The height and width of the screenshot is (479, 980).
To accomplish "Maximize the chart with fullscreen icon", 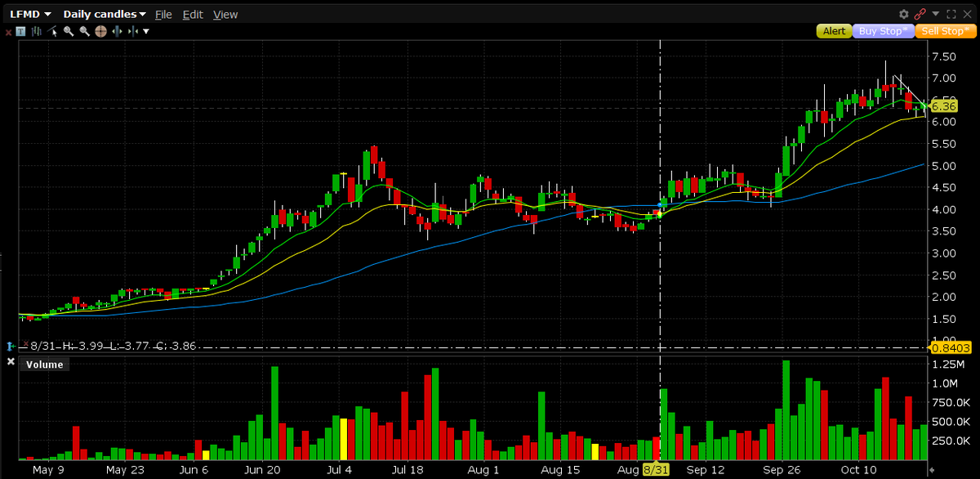I will pos(951,14).
